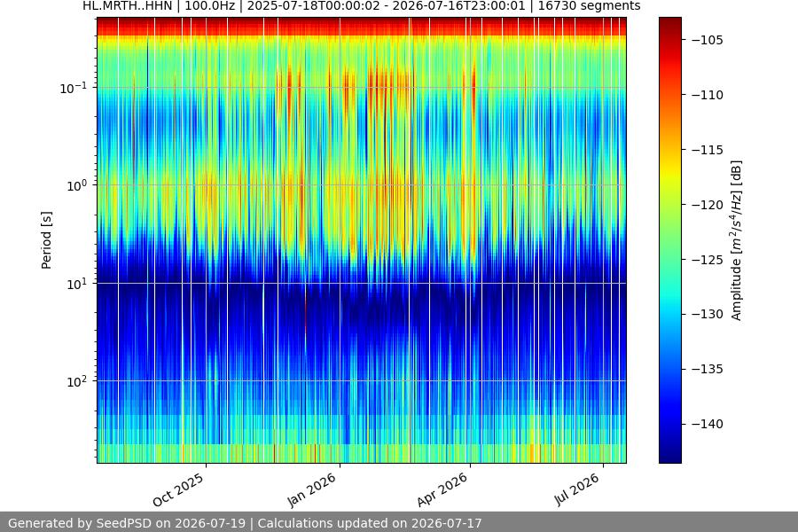Click the spectrogram heatmap plot area
This screenshot has width=798, height=532.
pos(362,240)
